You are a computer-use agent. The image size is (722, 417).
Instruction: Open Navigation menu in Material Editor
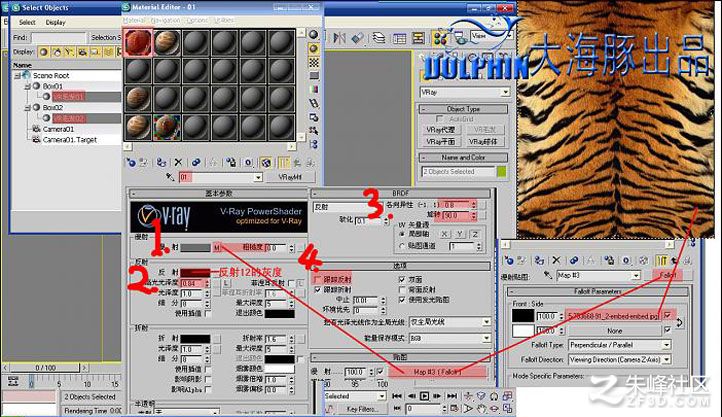coord(165,20)
